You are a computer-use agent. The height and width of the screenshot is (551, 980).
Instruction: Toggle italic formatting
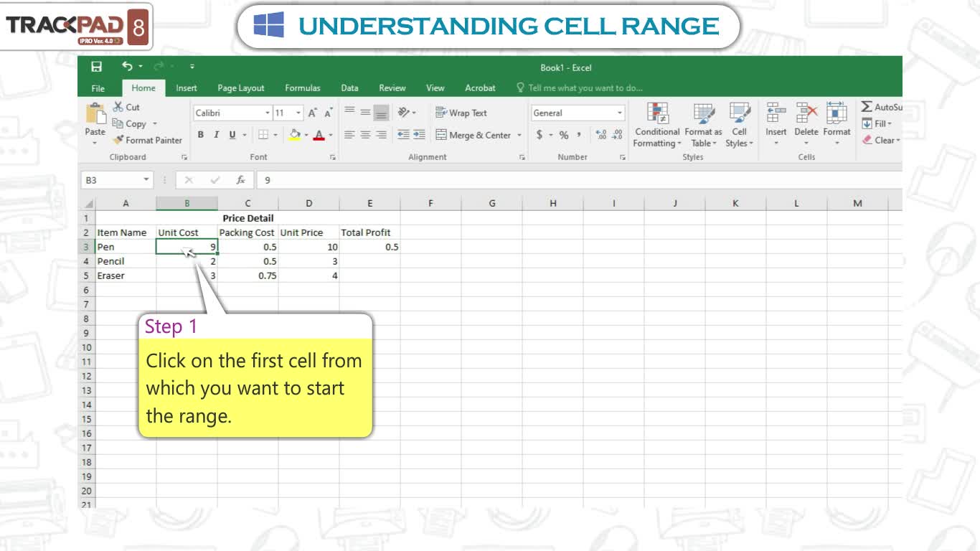[x=216, y=135]
